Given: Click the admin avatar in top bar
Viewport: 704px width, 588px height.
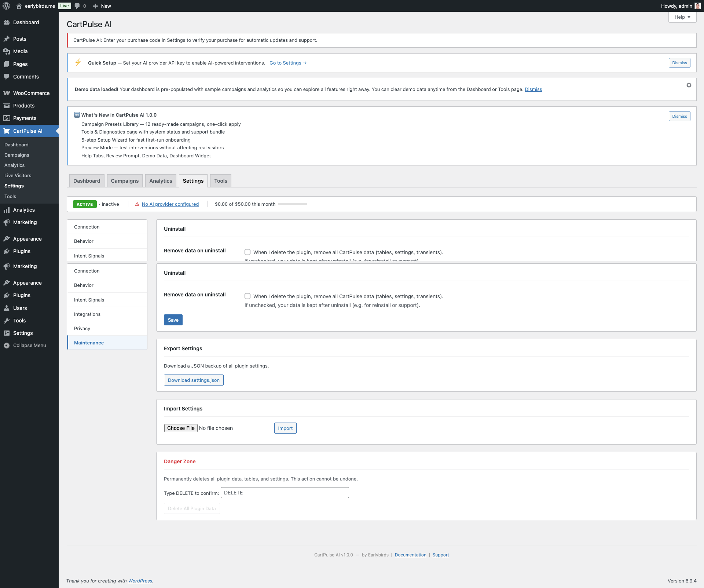Looking at the screenshot, I should tap(697, 6).
